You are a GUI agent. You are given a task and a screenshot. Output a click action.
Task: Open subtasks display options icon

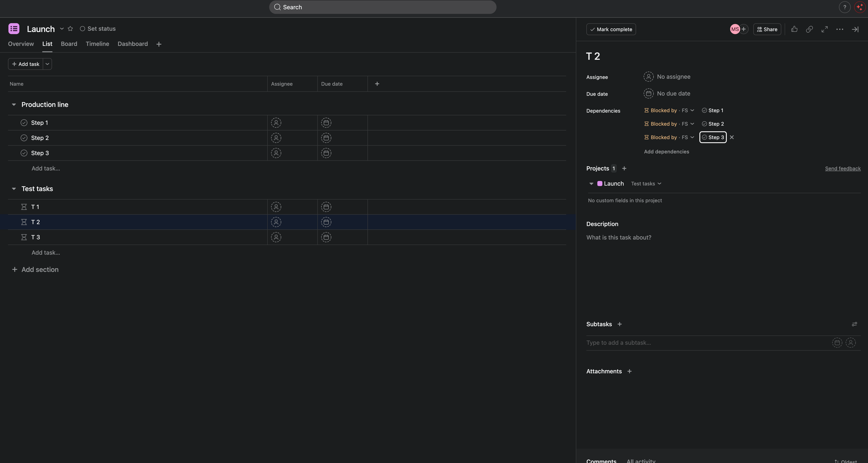coord(854,324)
